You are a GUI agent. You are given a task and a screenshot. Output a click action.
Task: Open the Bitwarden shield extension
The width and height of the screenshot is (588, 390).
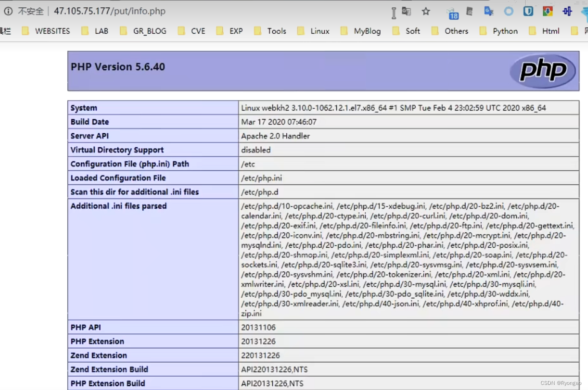click(528, 12)
